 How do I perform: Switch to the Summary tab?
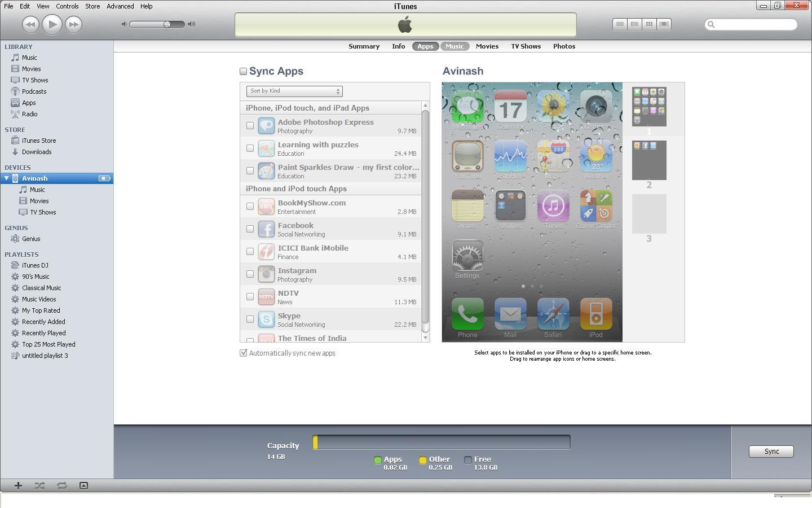(x=364, y=46)
